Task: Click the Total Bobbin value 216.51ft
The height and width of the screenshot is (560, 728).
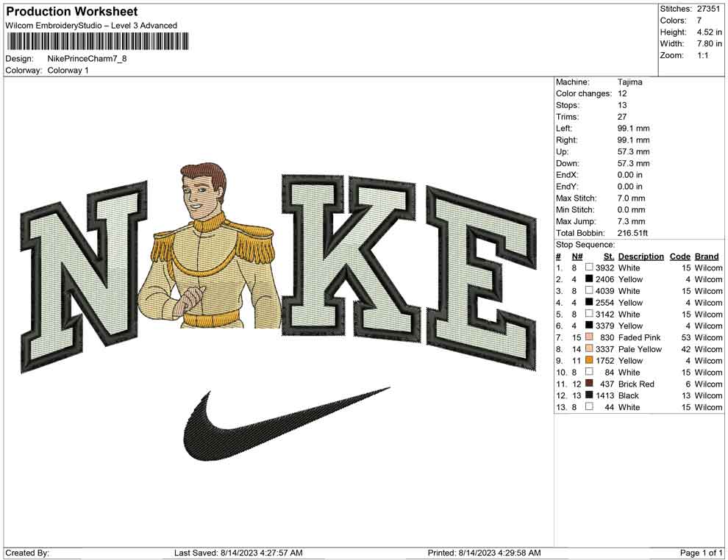Action: coord(632,233)
